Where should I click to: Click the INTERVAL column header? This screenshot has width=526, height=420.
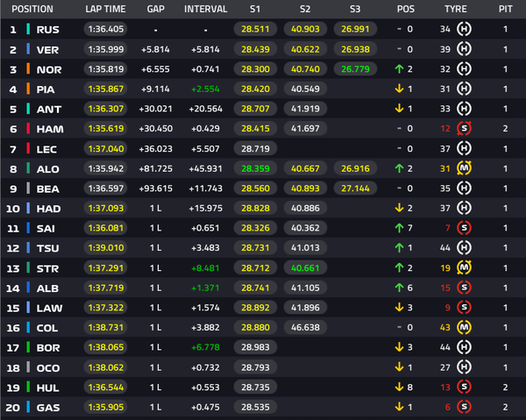pyautogui.click(x=206, y=9)
